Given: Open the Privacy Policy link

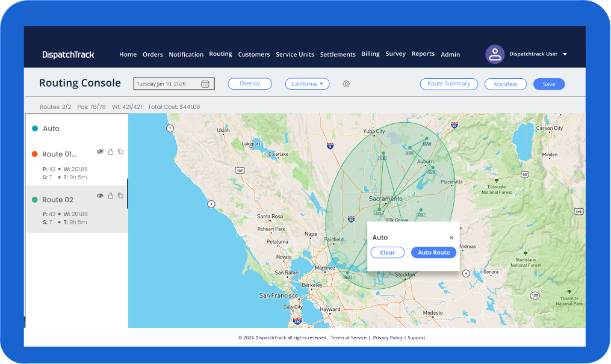Looking at the screenshot, I should (387, 338).
